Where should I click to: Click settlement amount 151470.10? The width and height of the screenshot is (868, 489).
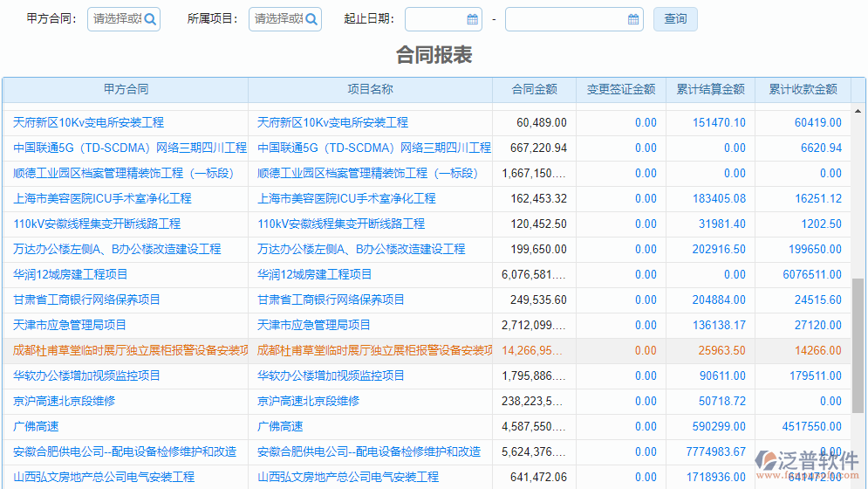[719, 122]
